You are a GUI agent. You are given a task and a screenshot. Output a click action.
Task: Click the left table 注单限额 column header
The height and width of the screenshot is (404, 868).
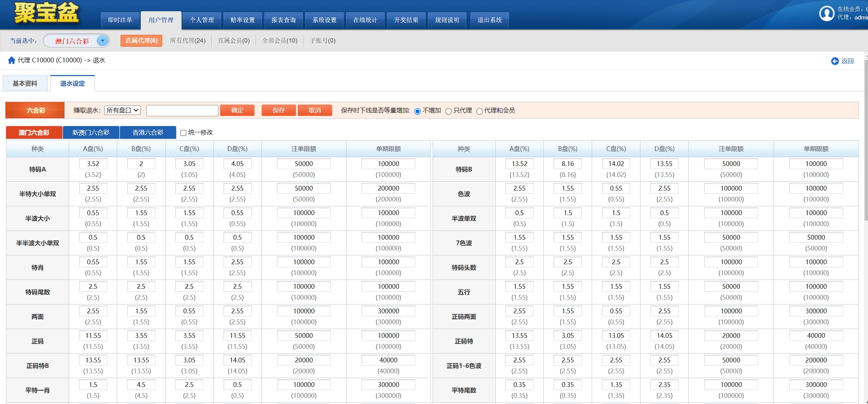(x=304, y=149)
